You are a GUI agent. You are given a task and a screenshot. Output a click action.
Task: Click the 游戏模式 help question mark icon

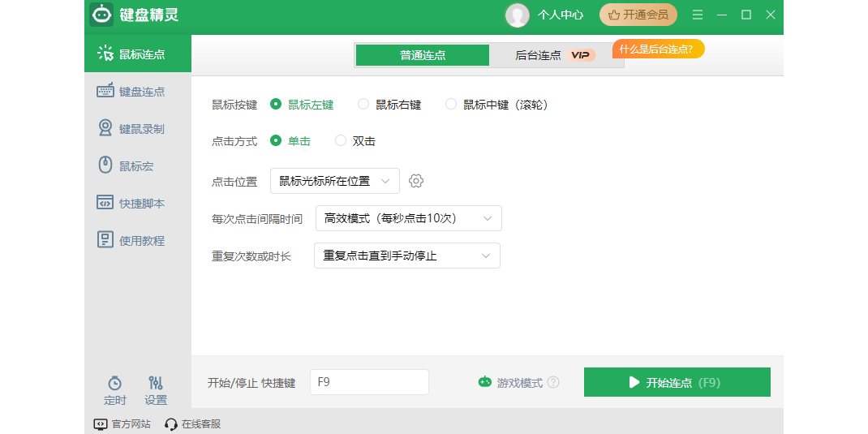point(553,382)
